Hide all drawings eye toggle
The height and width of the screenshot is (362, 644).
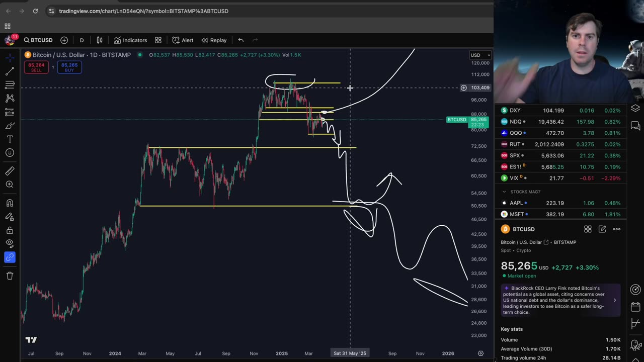(10, 244)
